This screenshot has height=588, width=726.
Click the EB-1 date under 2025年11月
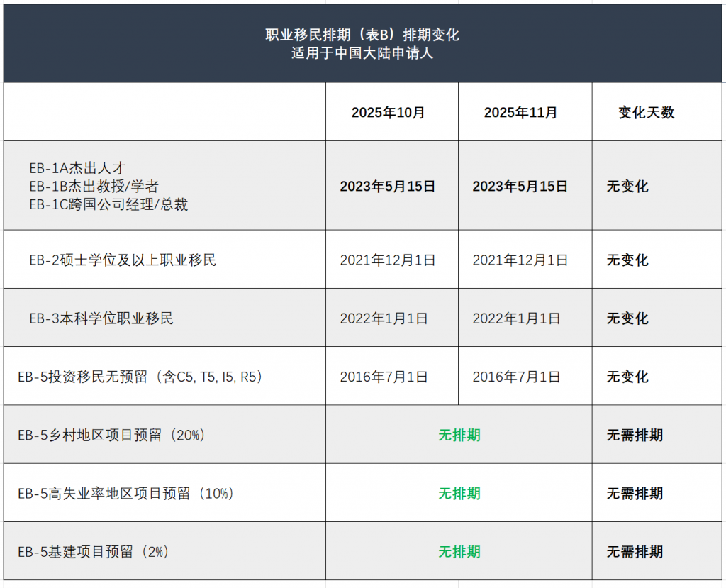pyautogui.click(x=520, y=187)
